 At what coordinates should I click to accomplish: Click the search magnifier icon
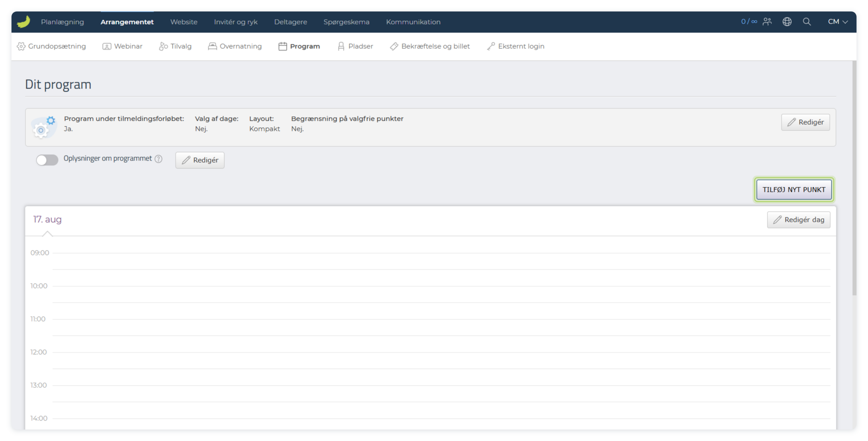tap(807, 22)
